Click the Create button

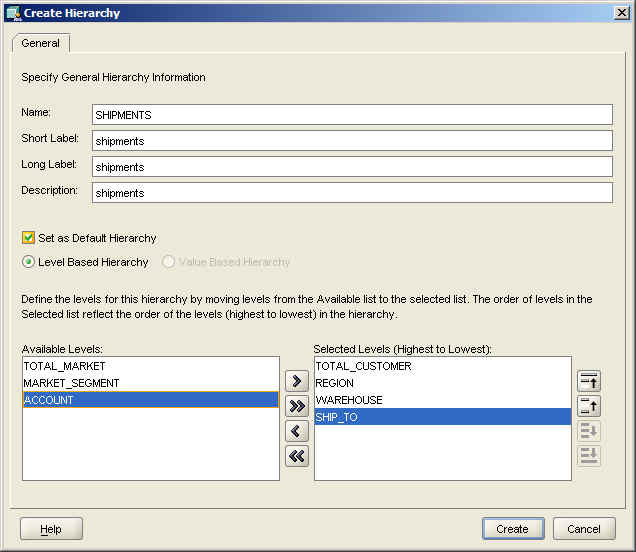point(513,529)
